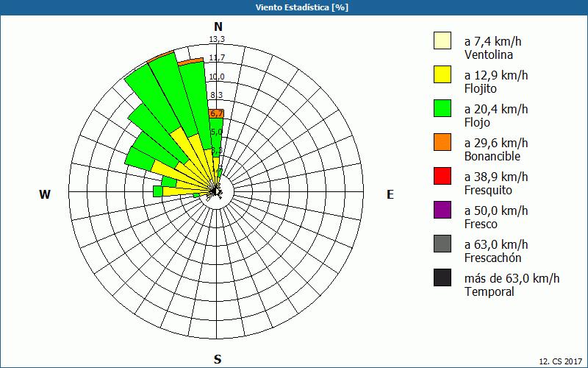Click the 'a 20,4 km/h' legend text
Screen dimensions: 588x368
pos(496,109)
